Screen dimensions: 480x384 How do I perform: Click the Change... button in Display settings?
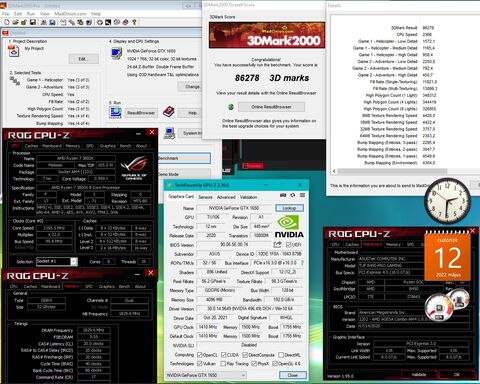pyautogui.click(x=190, y=87)
